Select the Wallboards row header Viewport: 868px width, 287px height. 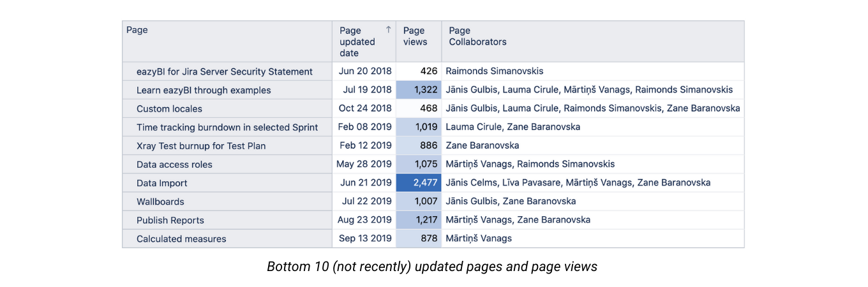(160, 202)
